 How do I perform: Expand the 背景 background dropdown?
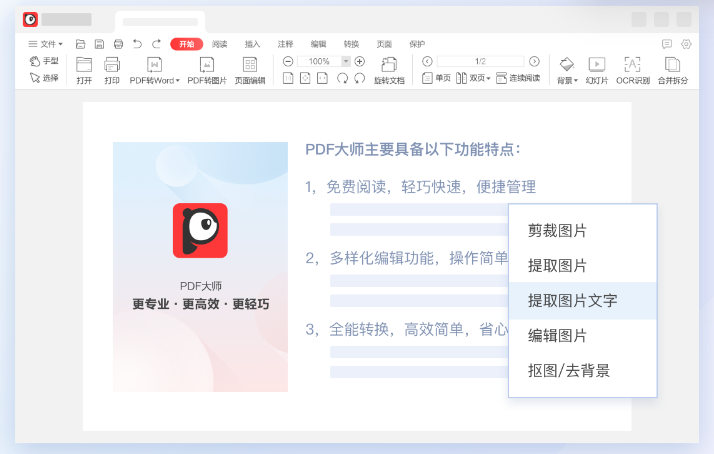[x=576, y=81]
